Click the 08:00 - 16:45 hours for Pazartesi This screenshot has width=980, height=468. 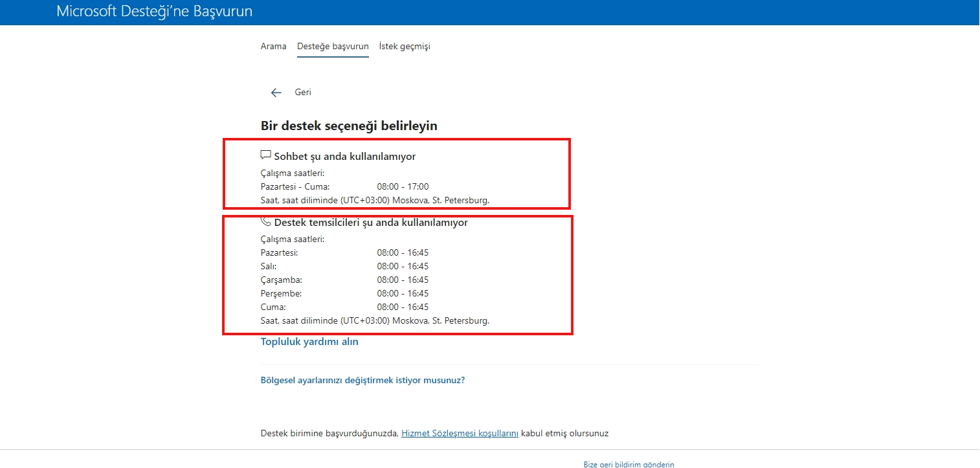pos(403,253)
